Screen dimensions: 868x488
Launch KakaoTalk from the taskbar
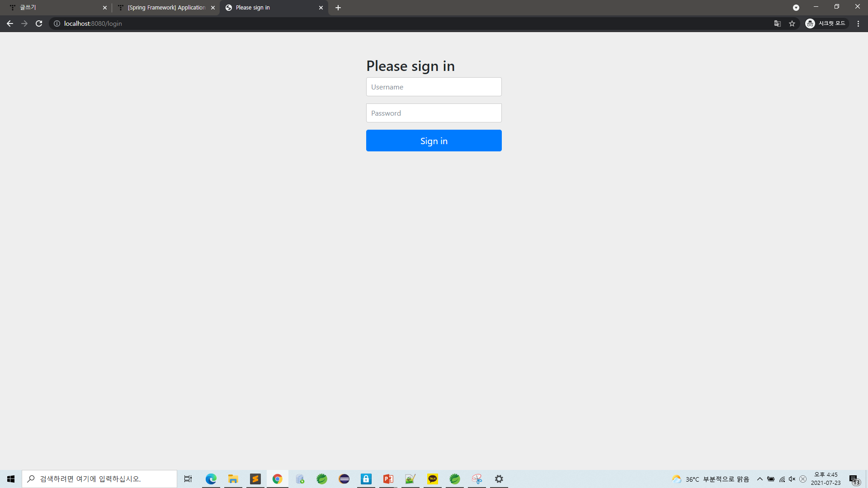[433, 479]
